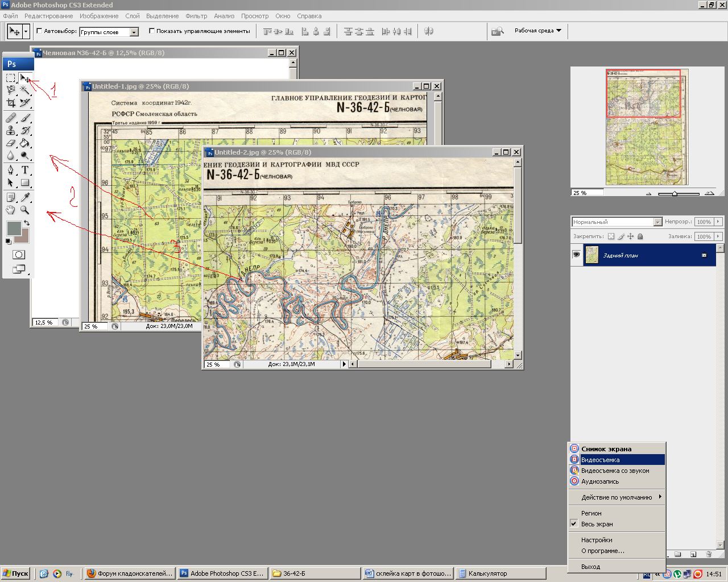Select the Magic Wand tool
This screenshot has height=582, width=728.
pos(25,90)
